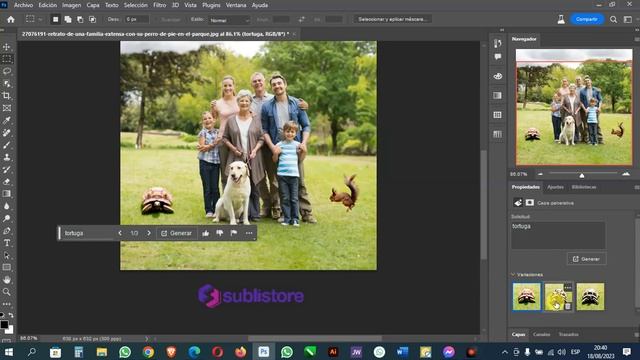Switch to the Canales tab
Screen dimensions: 640x360
click(x=541, y=334)
